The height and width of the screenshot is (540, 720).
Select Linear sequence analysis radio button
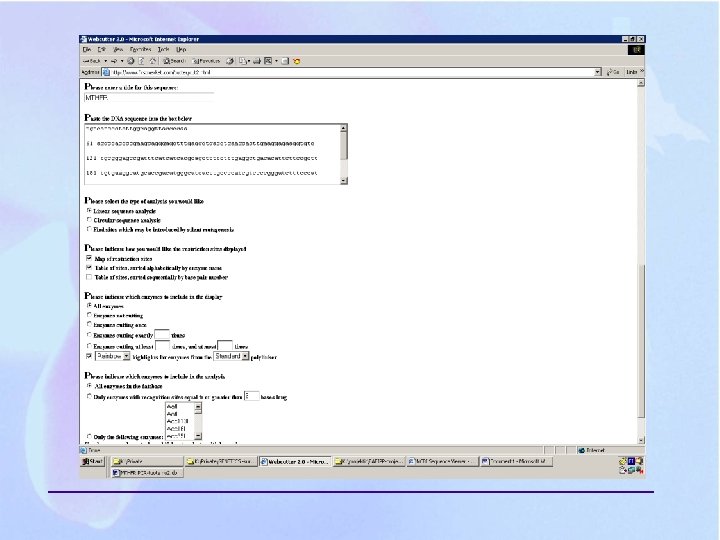click(x=89, y=210)
